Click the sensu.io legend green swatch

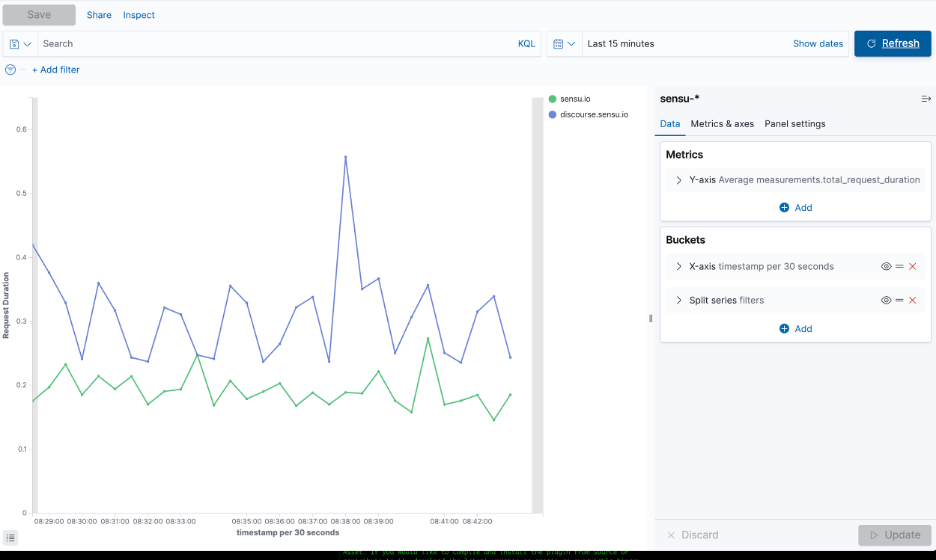click(x=552, y=99)
